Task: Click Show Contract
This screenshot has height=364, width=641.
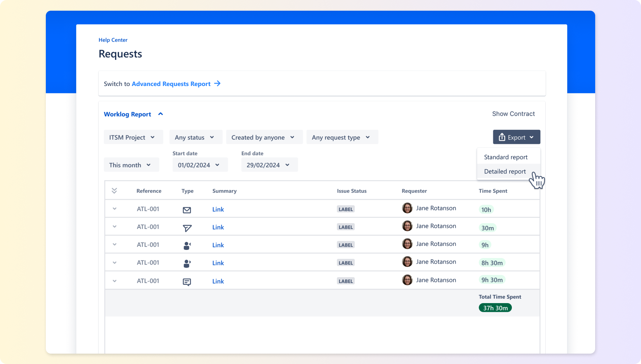Action: pyautogui.click(x=513, y=114)
